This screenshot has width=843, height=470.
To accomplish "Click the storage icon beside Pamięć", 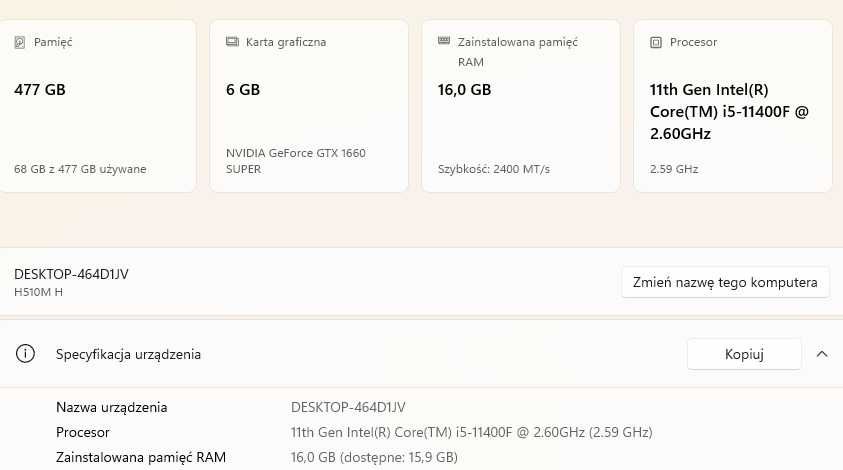I will (x=20, y=42).
